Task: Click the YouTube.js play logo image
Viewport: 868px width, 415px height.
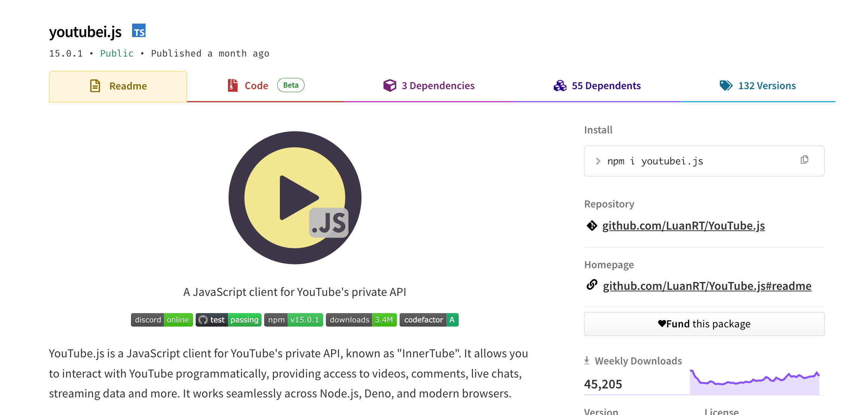Action: click(295, 198)
